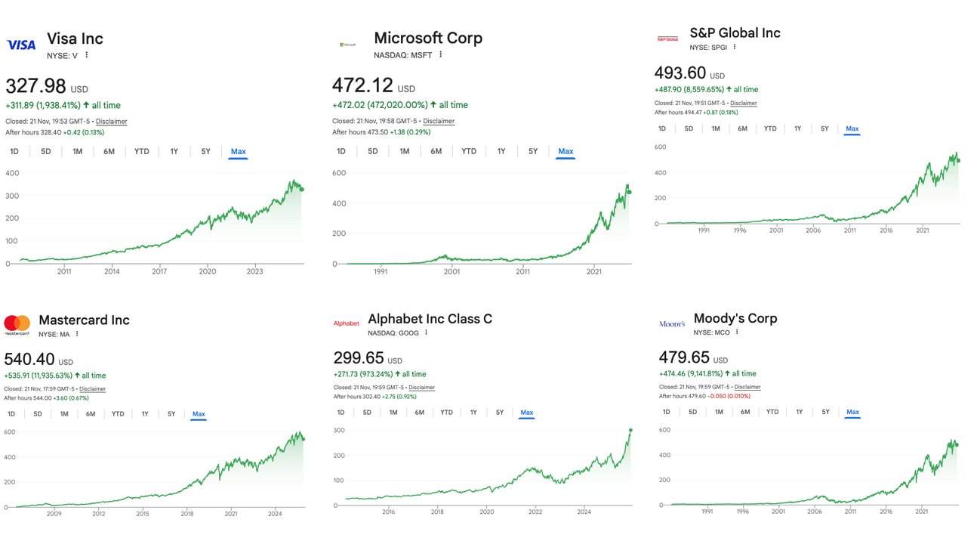980x538 pixels.
Task: Select 1M range on Alphabet chart
Action: tap(393, 412)
